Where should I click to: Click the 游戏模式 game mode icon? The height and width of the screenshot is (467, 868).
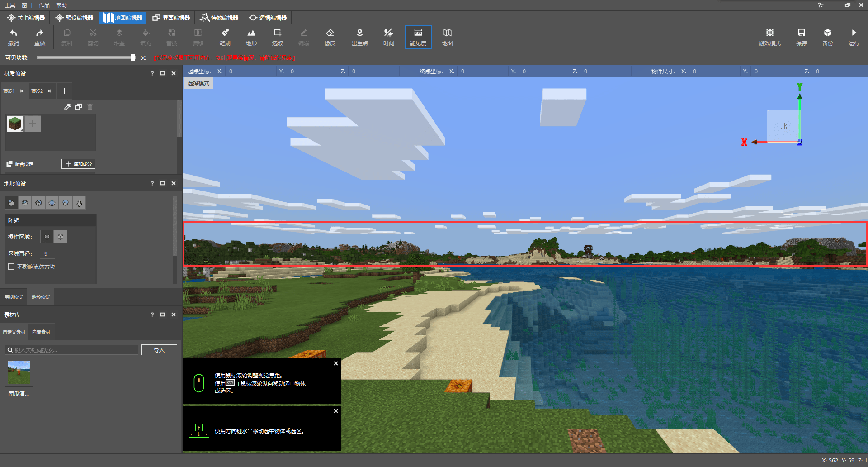(x=770, y=37)
